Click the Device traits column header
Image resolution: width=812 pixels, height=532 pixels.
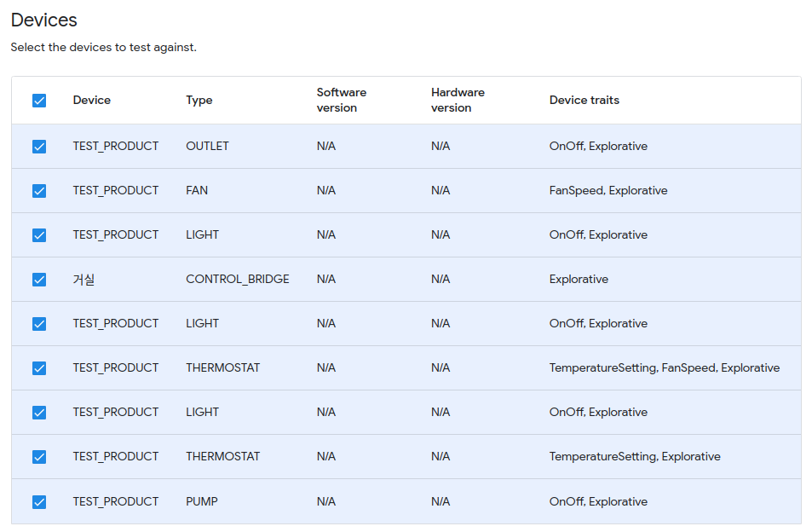[584, 100]
